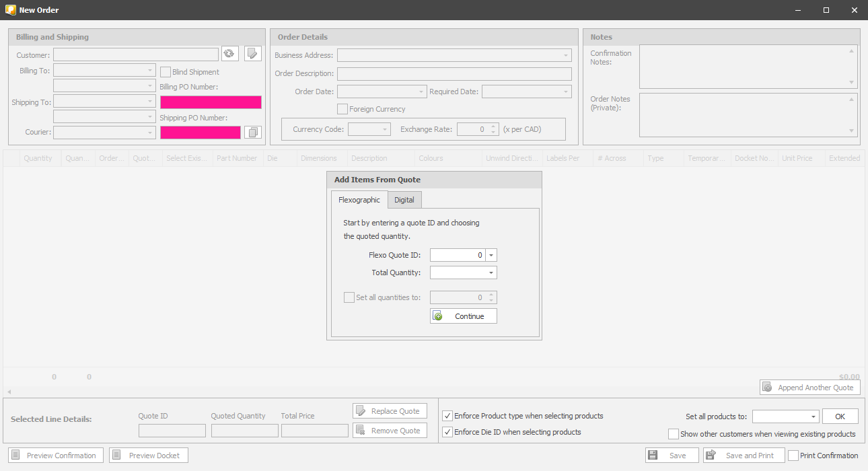Image resolution: width=868 pixels, height=471 pixels.
Task: Switch to the Digital tab
Action: (404, 200)
